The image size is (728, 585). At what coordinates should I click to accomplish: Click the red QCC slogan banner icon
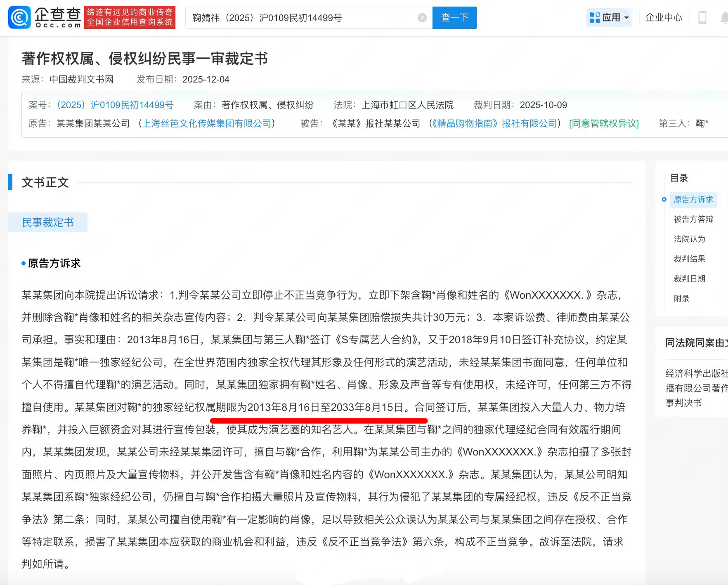click(130, 18)
